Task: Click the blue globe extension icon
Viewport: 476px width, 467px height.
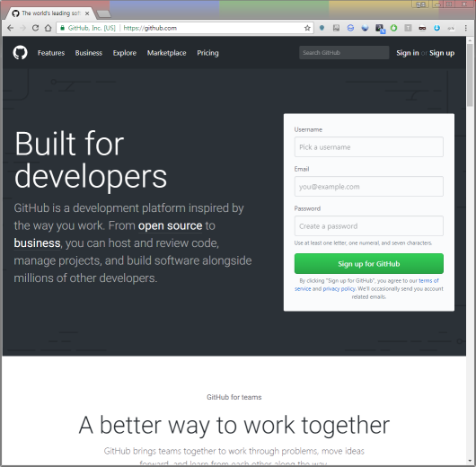Action: pos(365,28)
